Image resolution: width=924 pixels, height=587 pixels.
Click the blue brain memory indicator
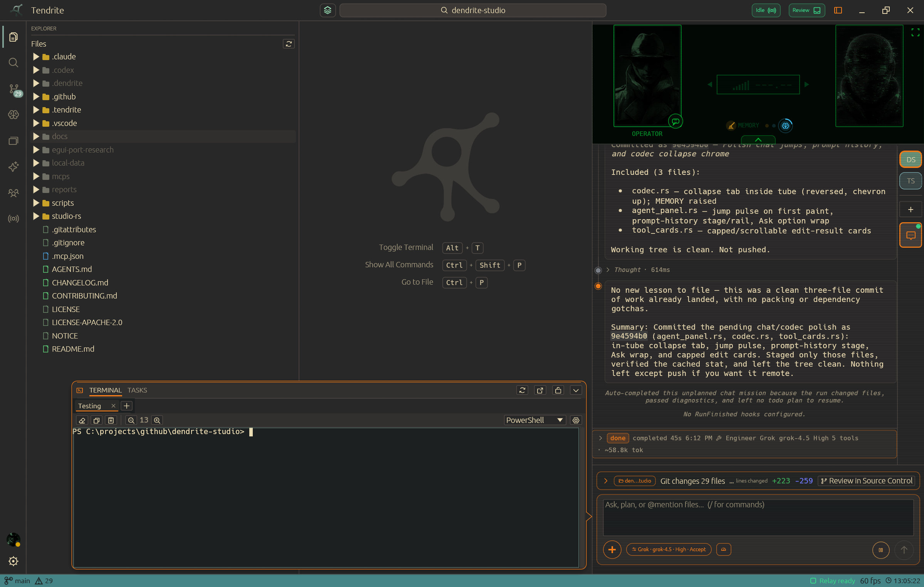785,126
